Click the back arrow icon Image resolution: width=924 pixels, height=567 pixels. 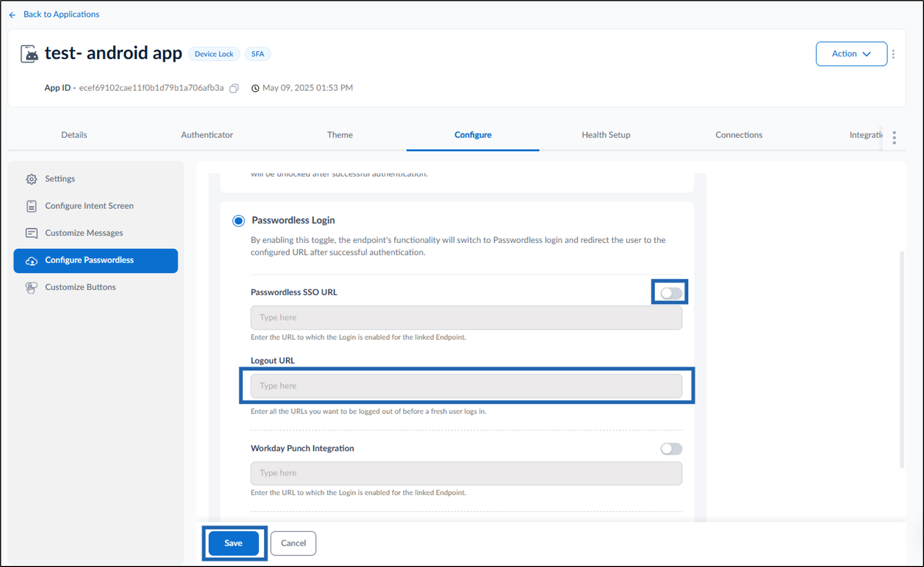pos(13,15)
